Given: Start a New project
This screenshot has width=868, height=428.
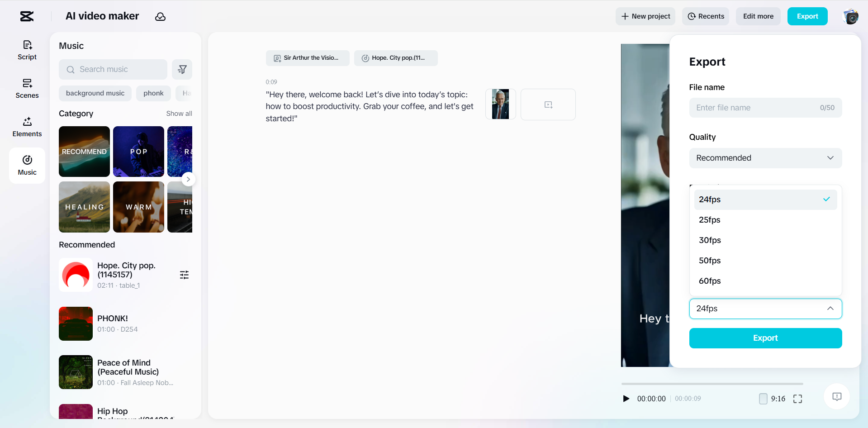Looking at the screenshot, I should pyautogui.click(x=645, y=16).
